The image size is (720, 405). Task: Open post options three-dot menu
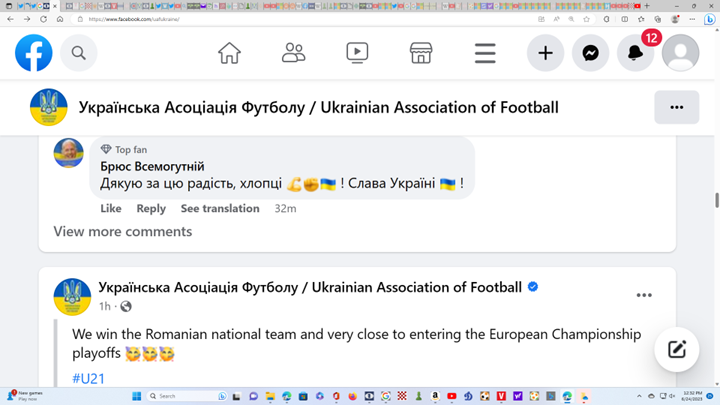pyautogui.click(x=644, y=295)
